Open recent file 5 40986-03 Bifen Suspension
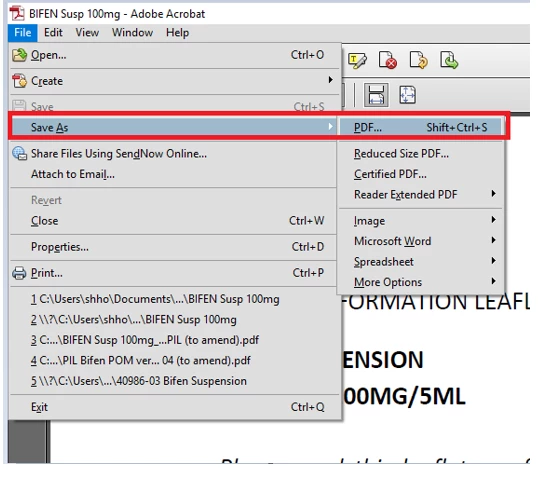Viewport: 552px width, 480px height. [x=174, y=381]
